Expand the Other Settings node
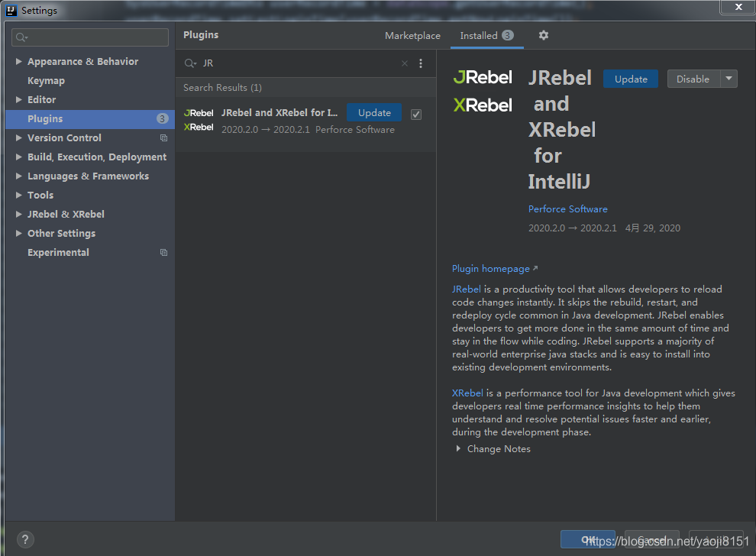Viewport: 756px width, 556px height. [x=19, y=234]
